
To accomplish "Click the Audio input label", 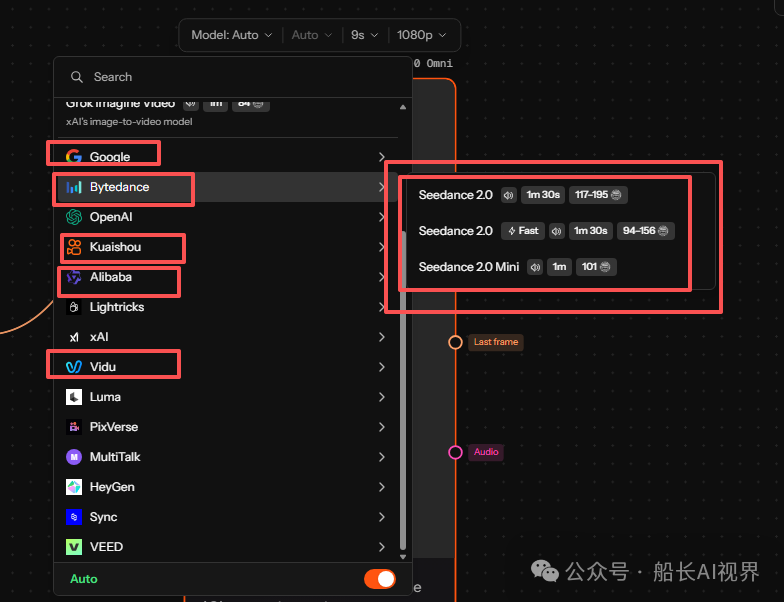I will [x=486, y=452].
